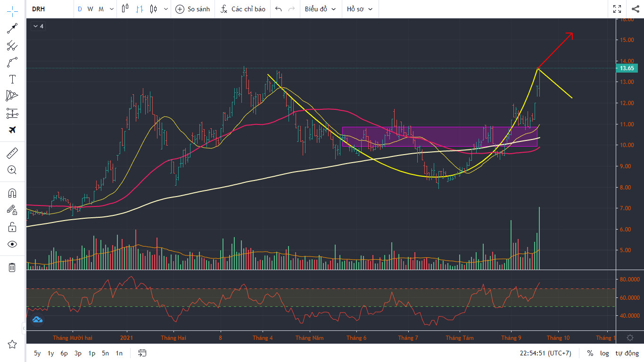Select the text annotation tool

point(12,79)
